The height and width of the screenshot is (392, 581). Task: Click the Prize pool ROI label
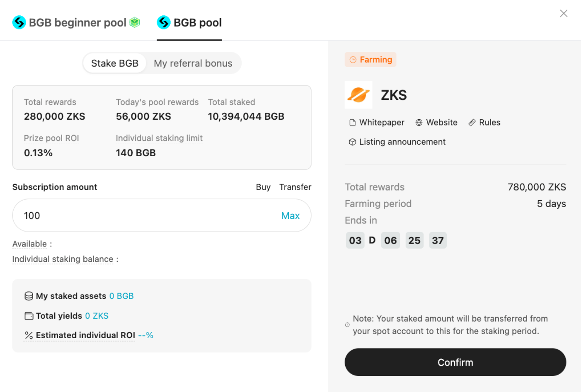[51, 138]
